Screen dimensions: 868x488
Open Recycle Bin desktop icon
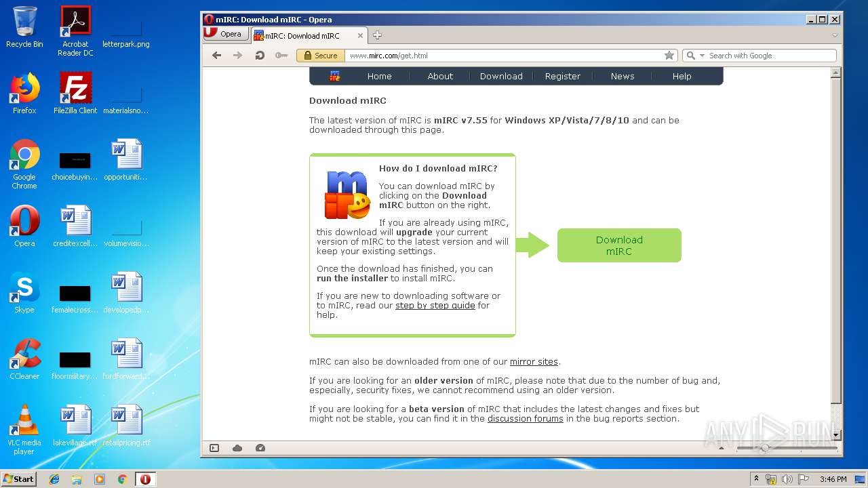pyautogui.click(x=24, y=27)
